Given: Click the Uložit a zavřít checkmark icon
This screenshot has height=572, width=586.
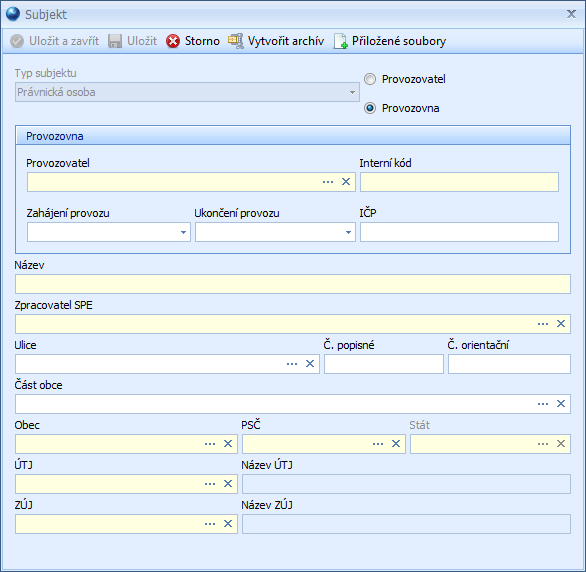Looking at the screenshot, I should (17, 41).
